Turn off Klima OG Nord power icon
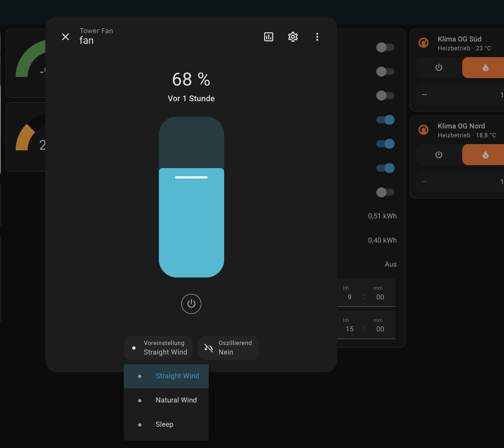Viewport: 504px width, 448px height. (439, 155)
